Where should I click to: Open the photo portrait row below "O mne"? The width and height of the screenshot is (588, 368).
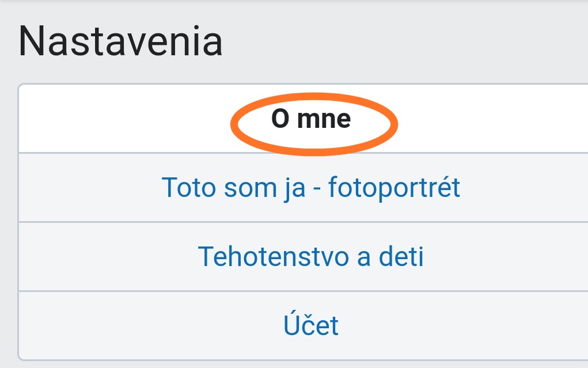[x=311, y=188]
